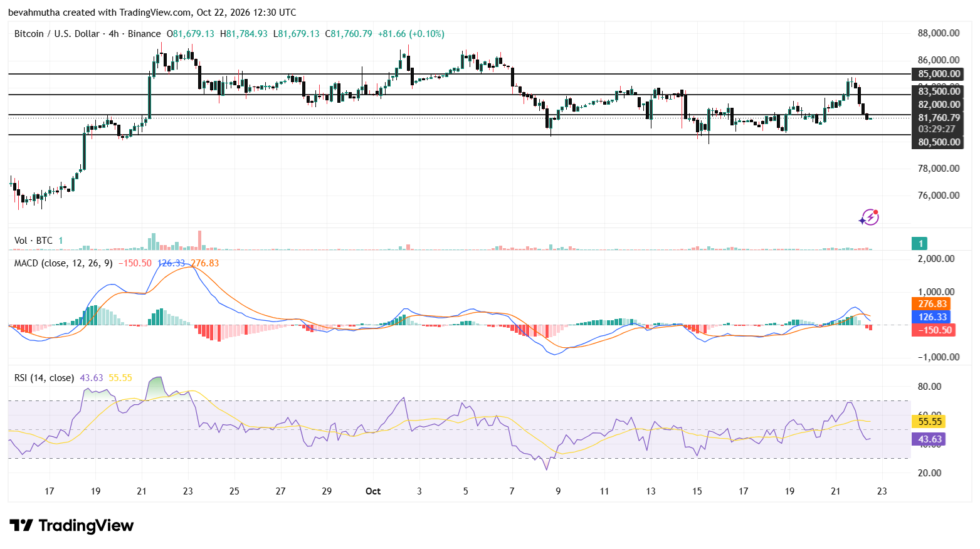
Task: Click the bevahmutha created with TradingView.com caption
Action: pyautogui.click(x=152, y=13)
